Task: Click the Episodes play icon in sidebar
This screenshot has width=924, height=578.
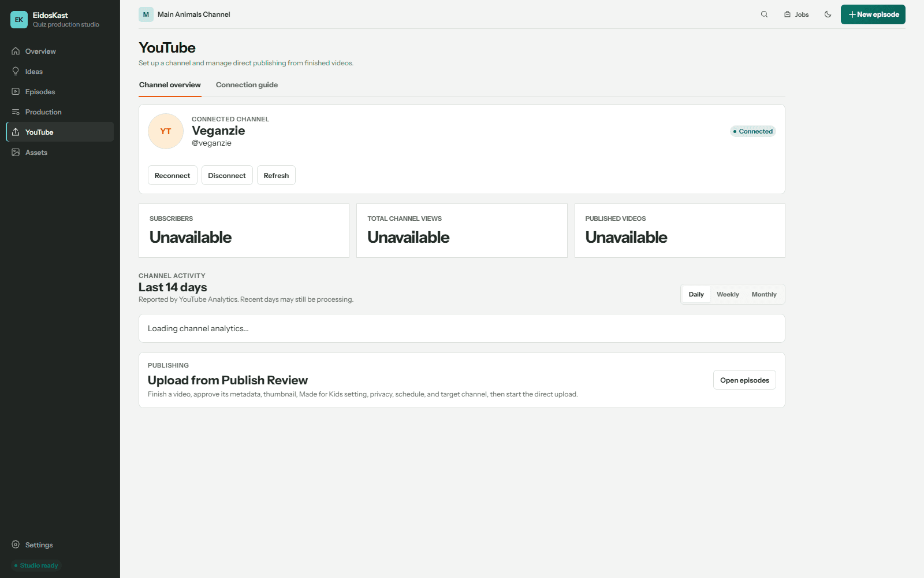Action: 16,92
